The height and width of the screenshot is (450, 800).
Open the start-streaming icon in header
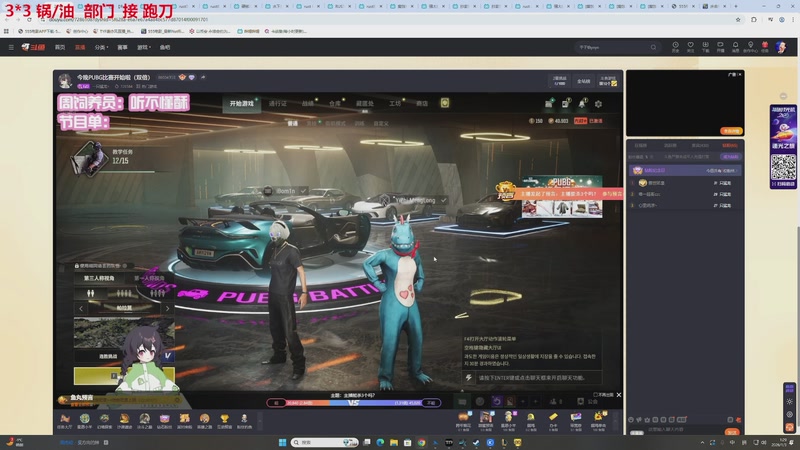720,47
